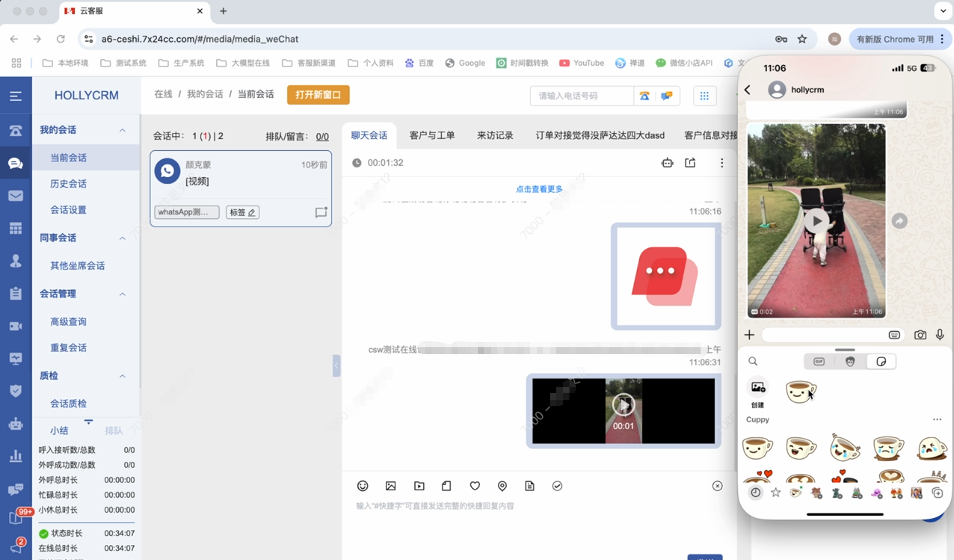Screen dimensions: 954x560
Task: Open the bar chart reports module
Action: coord(16,456)
